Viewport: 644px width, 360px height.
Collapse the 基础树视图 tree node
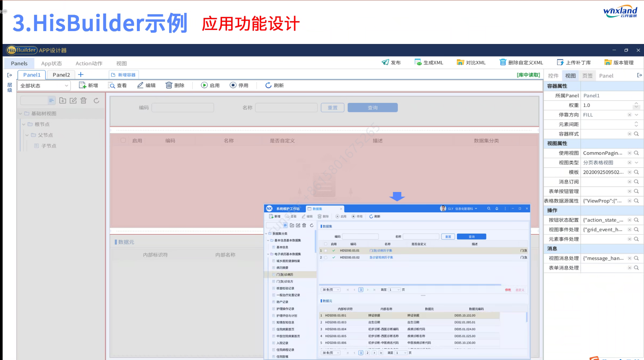[20, 114]
